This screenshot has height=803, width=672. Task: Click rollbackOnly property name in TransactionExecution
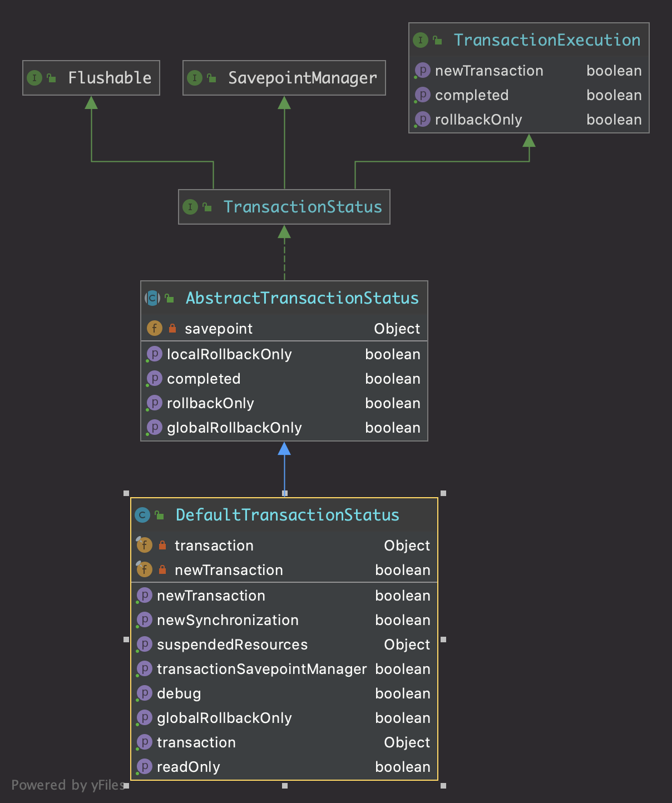click(x=478, y=120)
